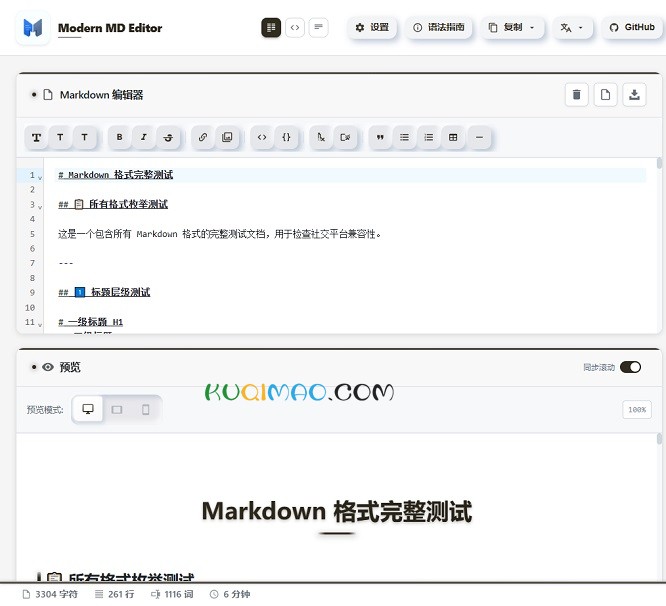Screen dimensions: 666x606
Task: Create a new blank document
Action: point(605,94)
